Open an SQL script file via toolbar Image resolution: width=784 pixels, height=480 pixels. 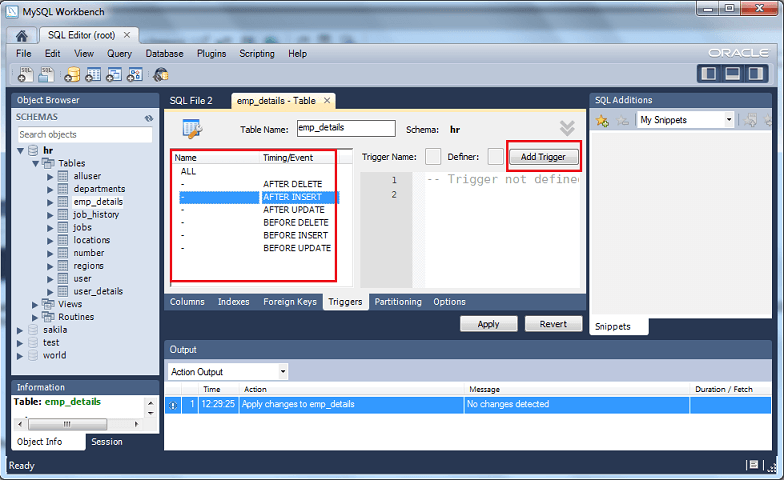coord(46,74)
